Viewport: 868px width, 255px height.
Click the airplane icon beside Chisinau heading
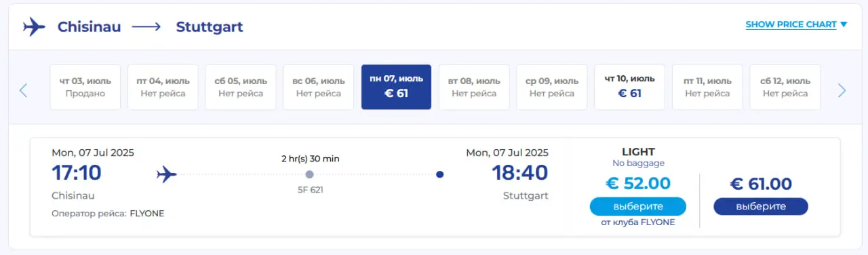pos(34,27)
